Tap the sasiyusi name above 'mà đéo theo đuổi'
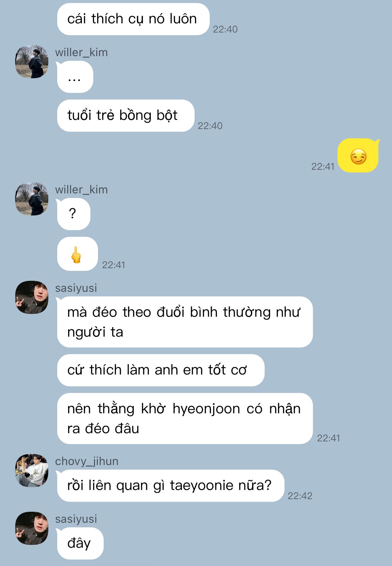 [76, 288]
